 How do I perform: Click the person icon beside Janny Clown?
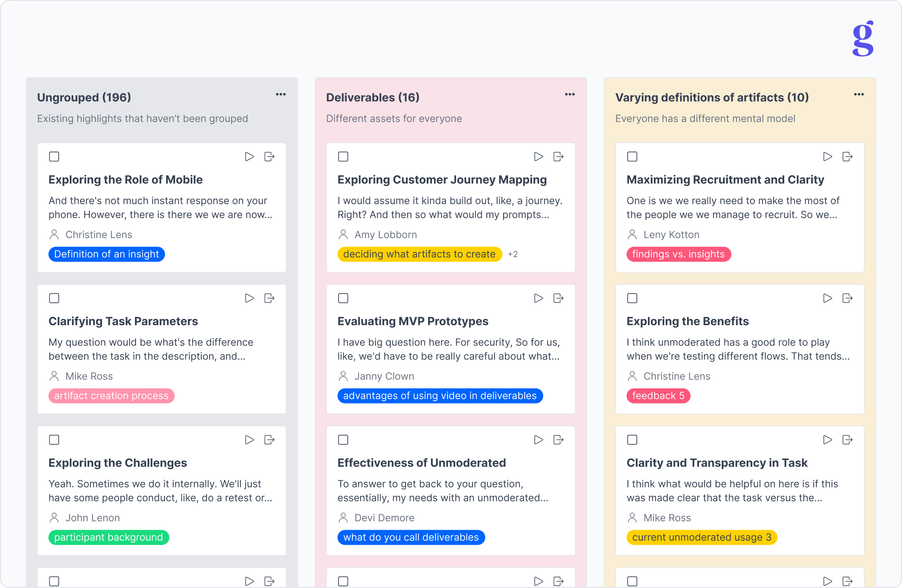coord(343,376)
